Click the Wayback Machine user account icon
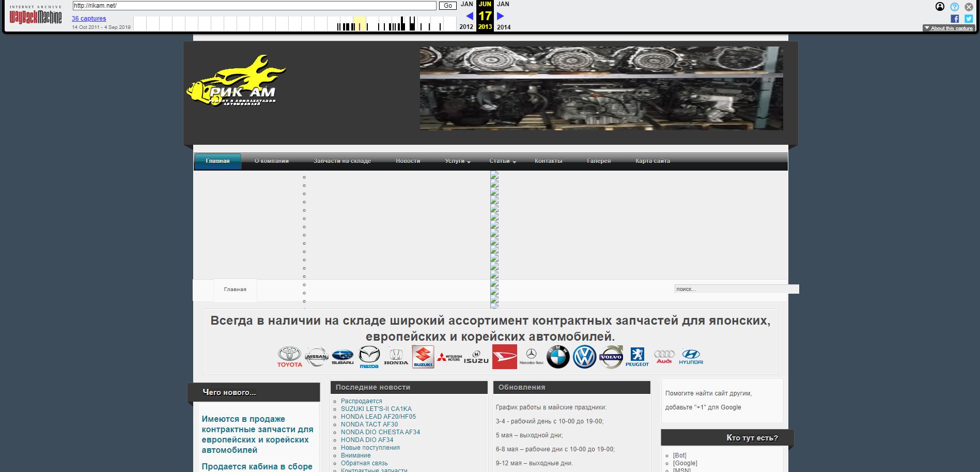This screenshot has width=980, height=472. 940,7
